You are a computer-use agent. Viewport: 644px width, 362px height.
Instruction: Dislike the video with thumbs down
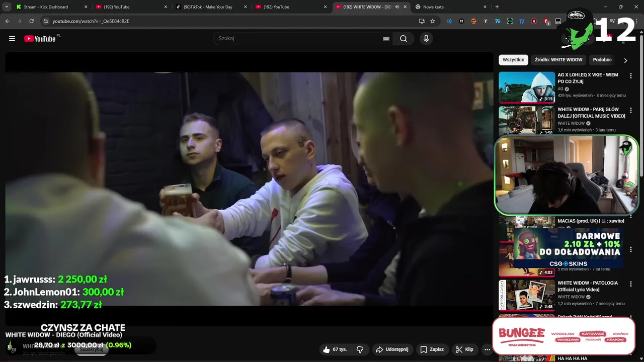coord(360,349)
